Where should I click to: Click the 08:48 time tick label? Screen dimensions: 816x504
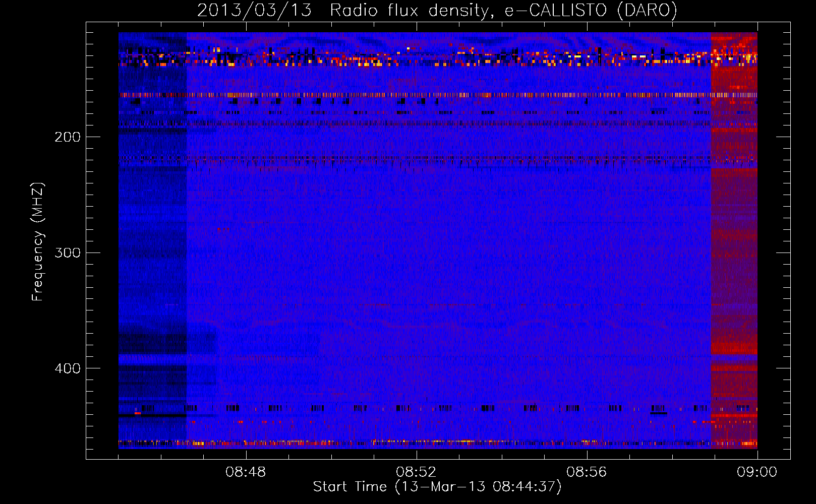[x=246, y=472]
